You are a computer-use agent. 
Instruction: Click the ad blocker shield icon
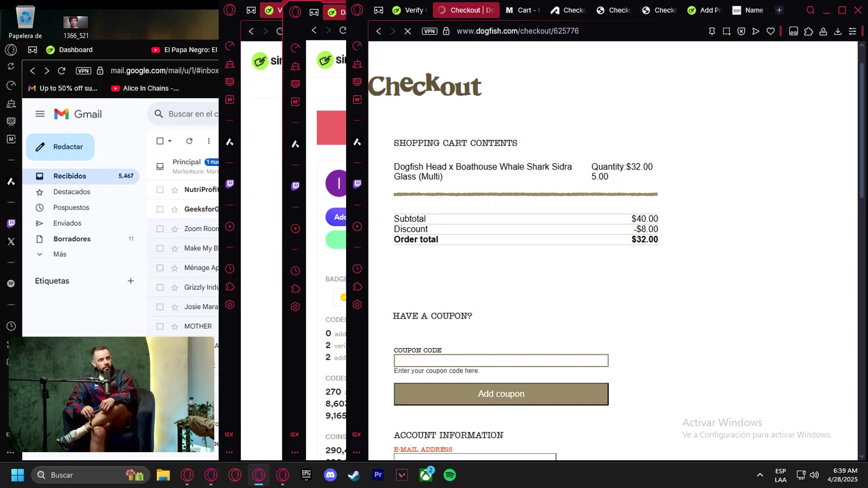coord(741,31)
